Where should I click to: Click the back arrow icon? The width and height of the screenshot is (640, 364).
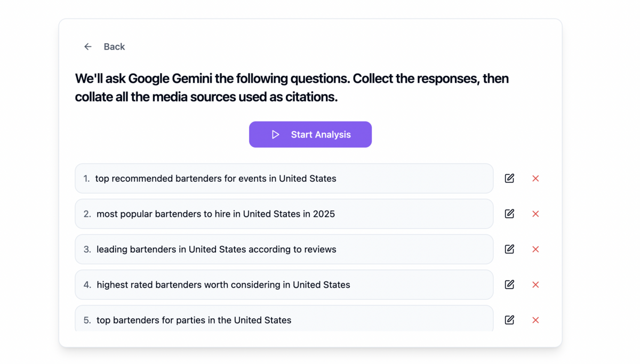[88, 47]
